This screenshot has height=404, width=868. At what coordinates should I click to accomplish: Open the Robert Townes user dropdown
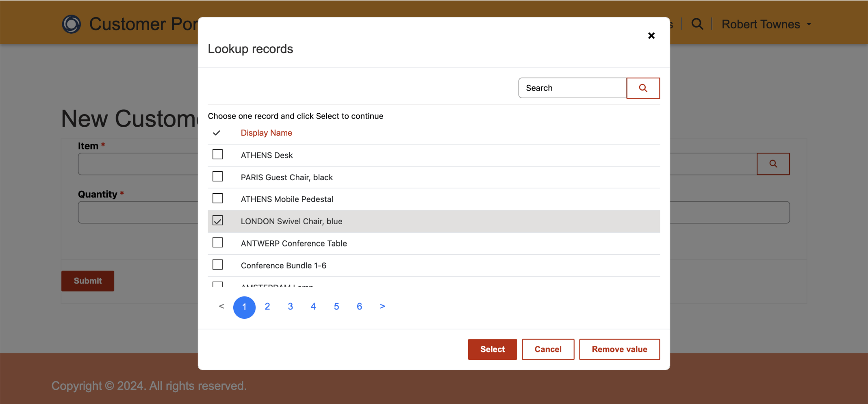766,24
